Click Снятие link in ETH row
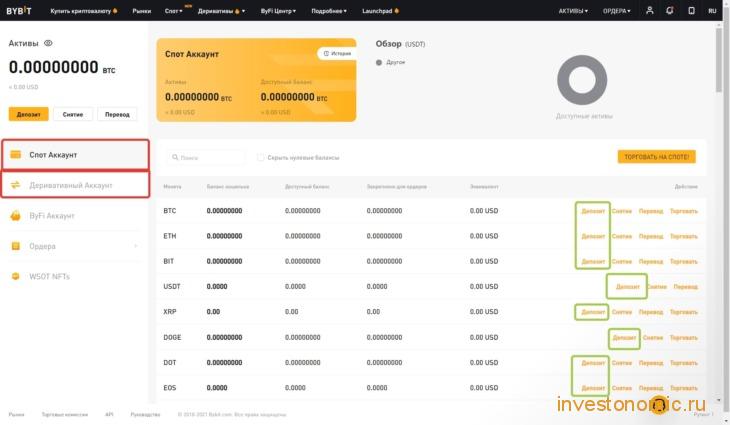This screenshot has width=730, height=425. click(x=622, y=236)
